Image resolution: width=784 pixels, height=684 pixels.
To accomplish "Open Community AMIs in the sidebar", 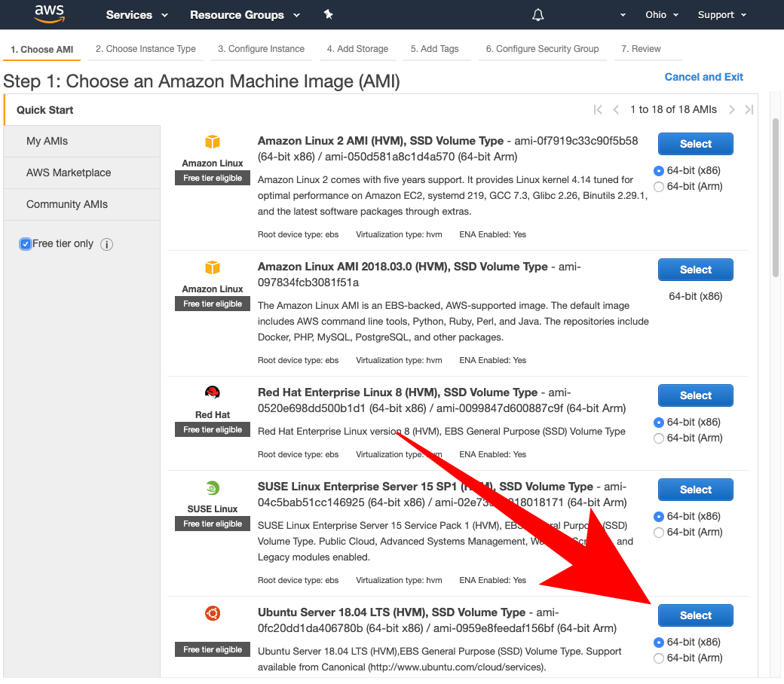I will (x=82, y=204).
